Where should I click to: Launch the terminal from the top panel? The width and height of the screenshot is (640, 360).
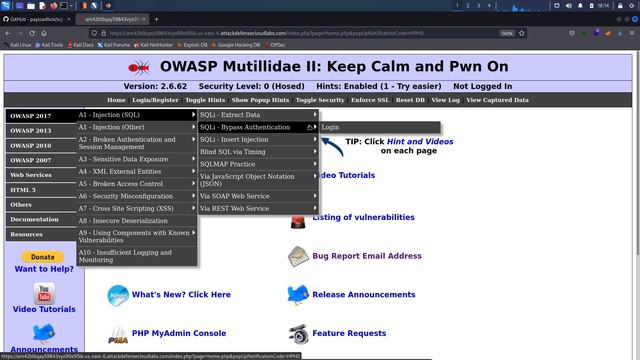pyautogui.click(x=64, y=6)
